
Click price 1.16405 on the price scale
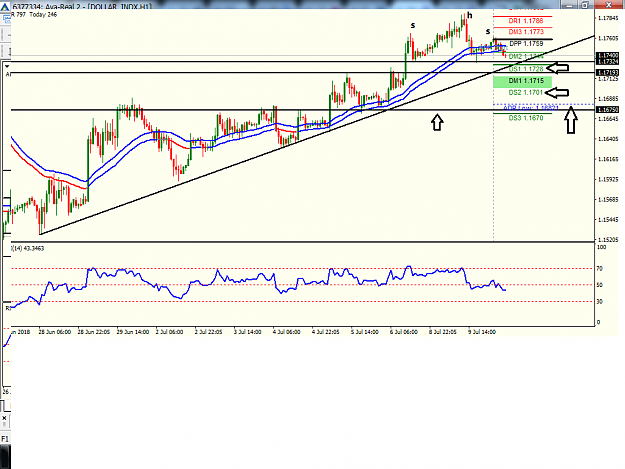coord(608,139)
